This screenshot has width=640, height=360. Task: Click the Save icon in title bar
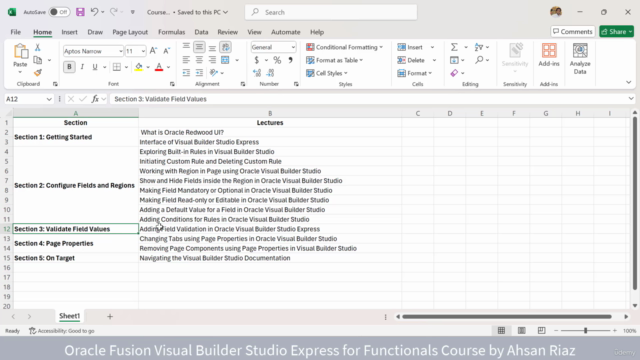coord(80,12)
